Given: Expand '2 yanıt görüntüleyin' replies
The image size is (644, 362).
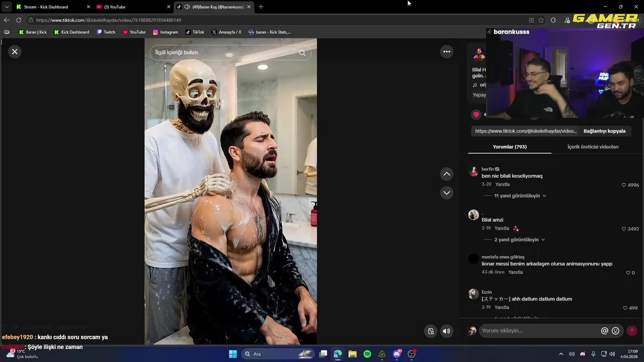Looking at the screenshot, I should [x=519, y=240].
